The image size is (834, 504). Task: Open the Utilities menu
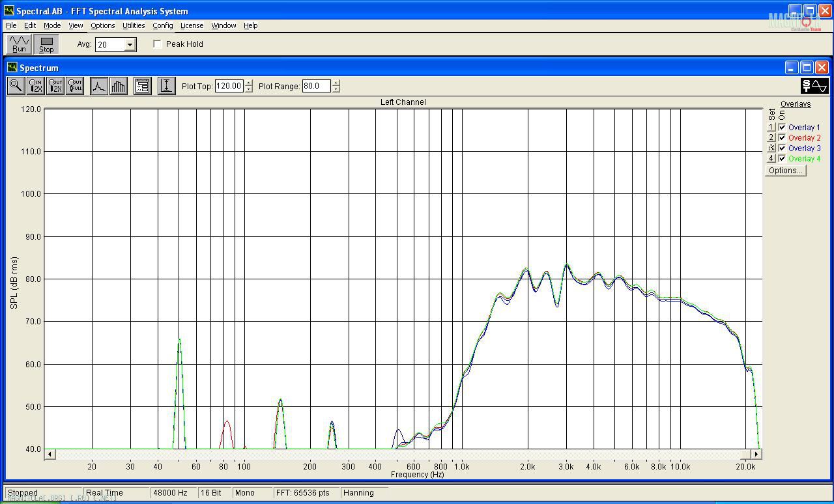(x=134, y=25)
